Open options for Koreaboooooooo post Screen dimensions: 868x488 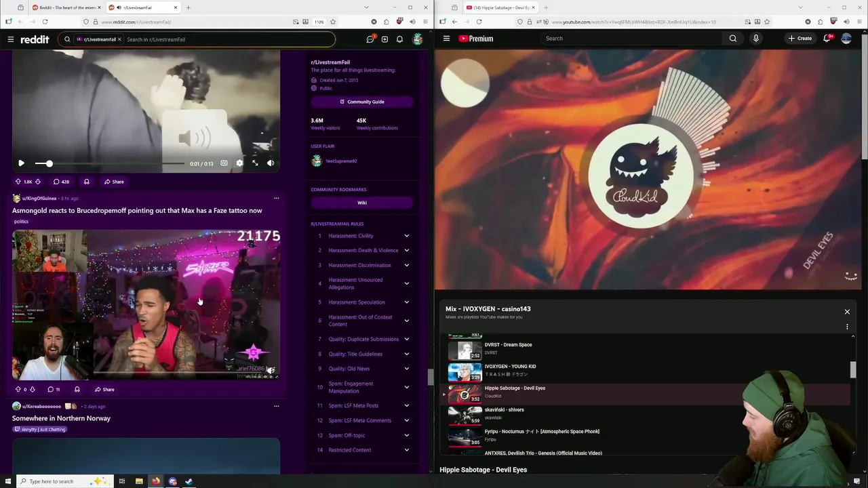pos(276,407)
